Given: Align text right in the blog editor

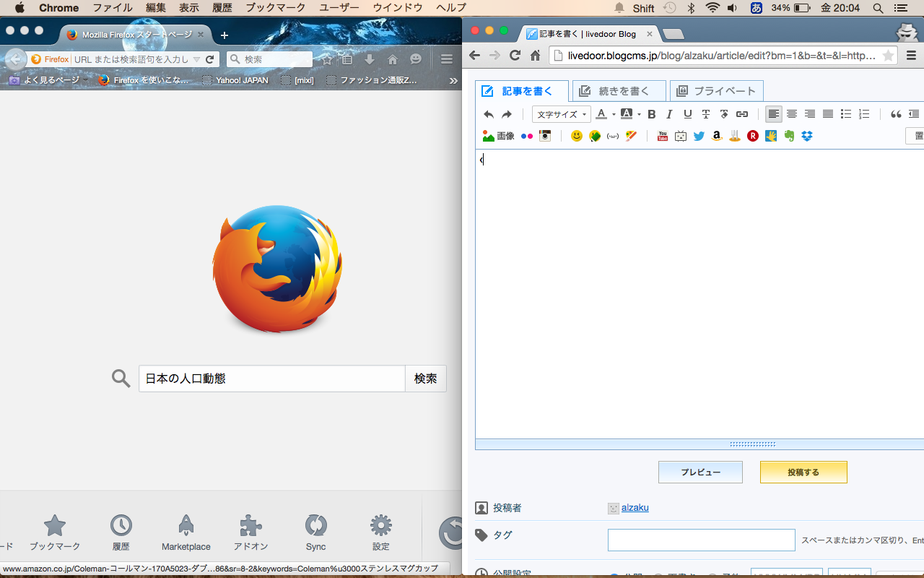Looking at the screenshot, I should 810,114.
